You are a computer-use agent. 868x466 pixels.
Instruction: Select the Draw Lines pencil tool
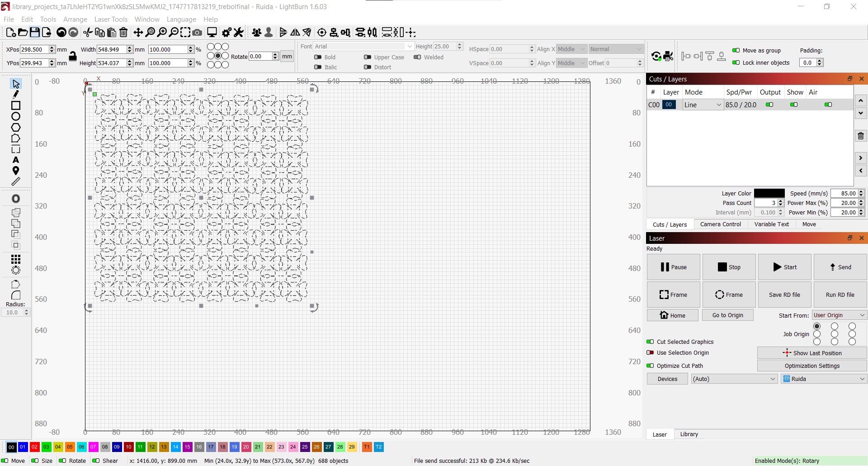(x=16, y=95)
